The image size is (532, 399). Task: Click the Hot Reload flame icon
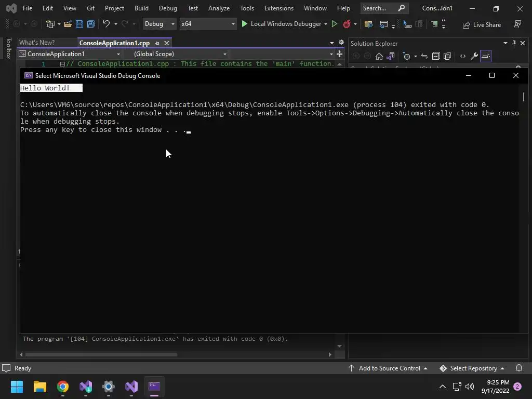(347, 24)
